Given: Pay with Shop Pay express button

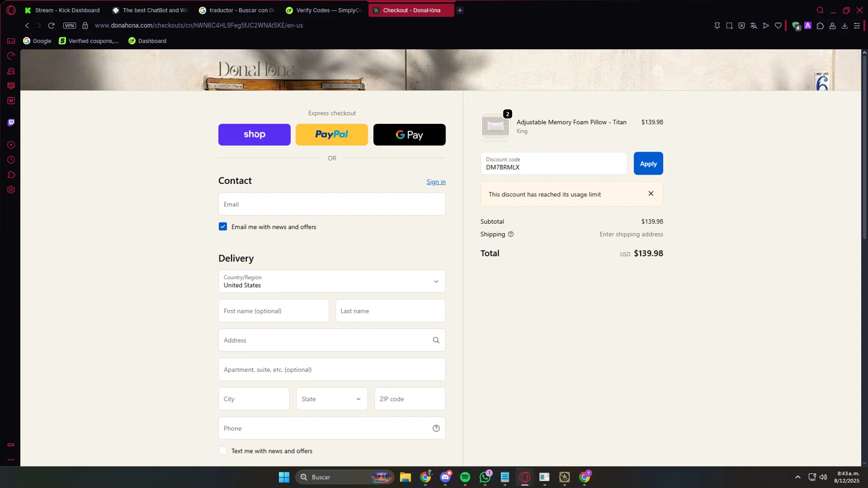Looking at the screenshot, I should (254, 135).
